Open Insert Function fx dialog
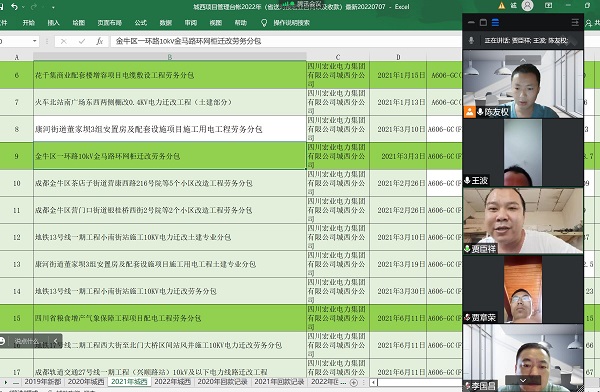This screenshot has height=392, width=600. [x=99, y=41]
